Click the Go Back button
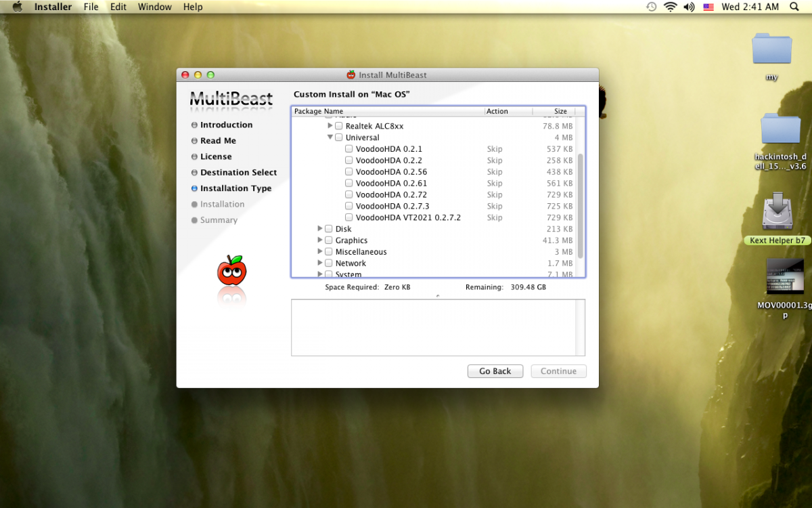 (495, 371)
